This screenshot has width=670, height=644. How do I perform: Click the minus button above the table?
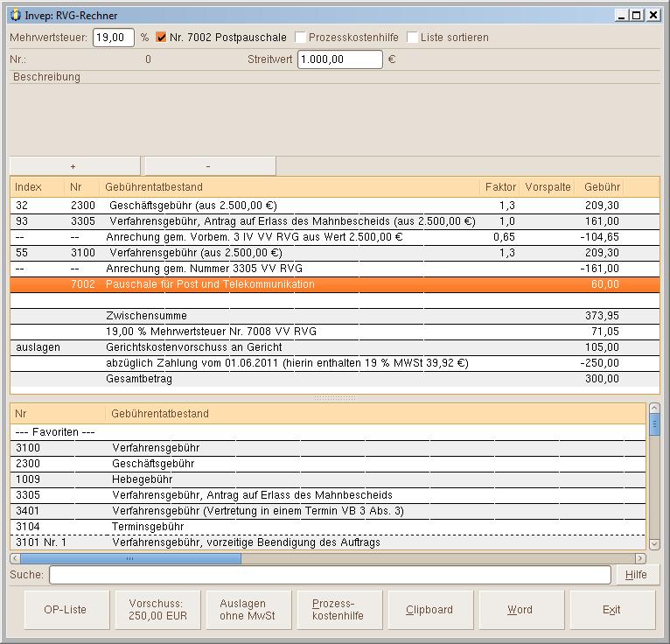click(x=210, y=166)
